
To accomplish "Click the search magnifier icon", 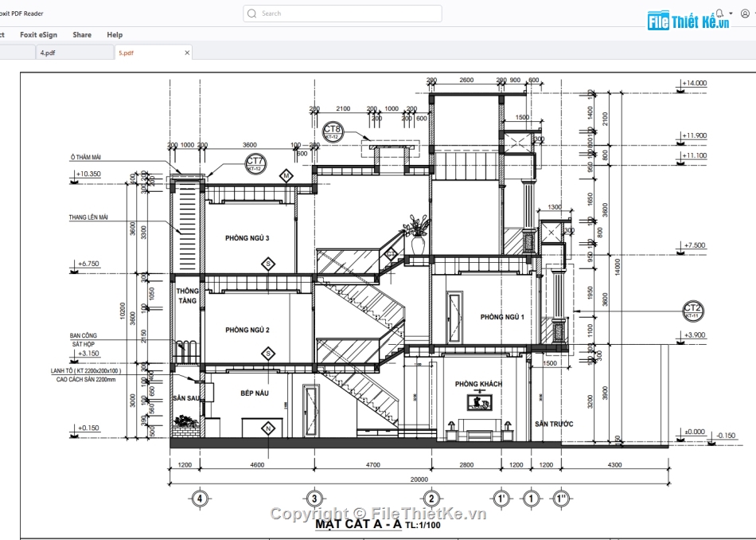I will (x=252, y=14).
